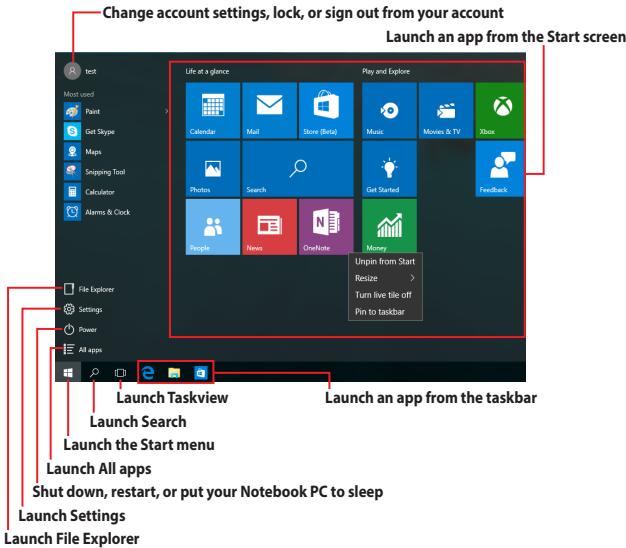Choose Unpin from Start
Image resolution: width=626 pixels, height=548 pixels.
(385, 261)
